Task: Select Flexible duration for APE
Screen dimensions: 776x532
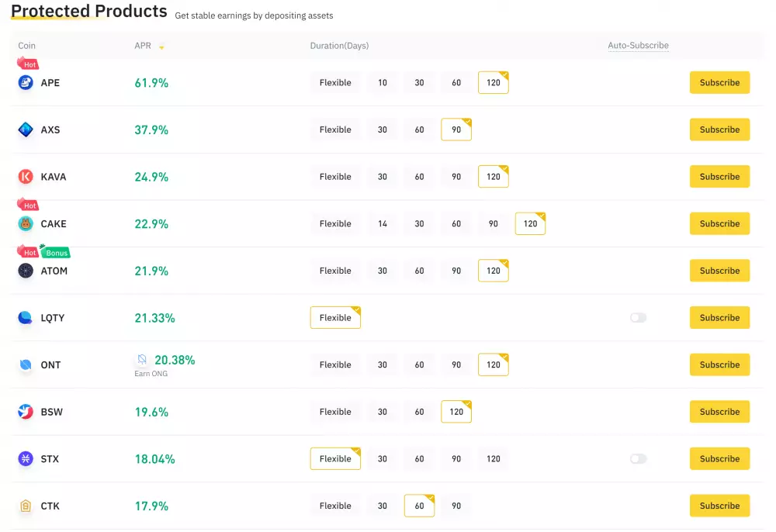Action: point(335,82)
